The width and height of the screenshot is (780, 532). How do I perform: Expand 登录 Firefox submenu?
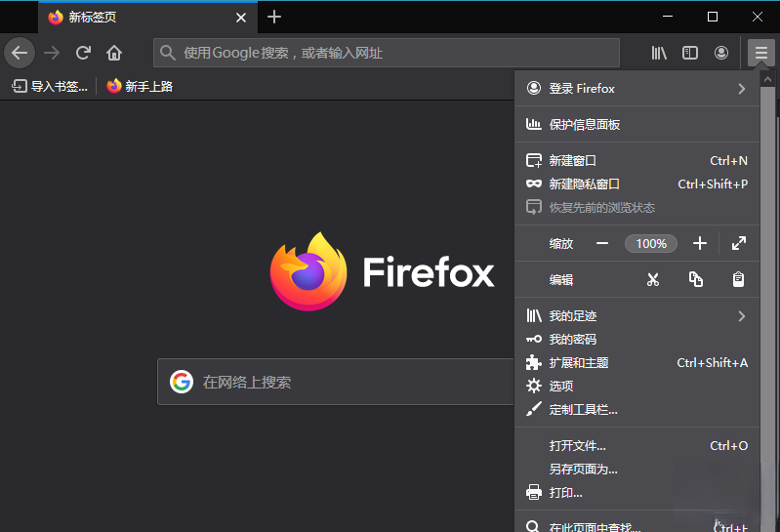tap(637, 89)
